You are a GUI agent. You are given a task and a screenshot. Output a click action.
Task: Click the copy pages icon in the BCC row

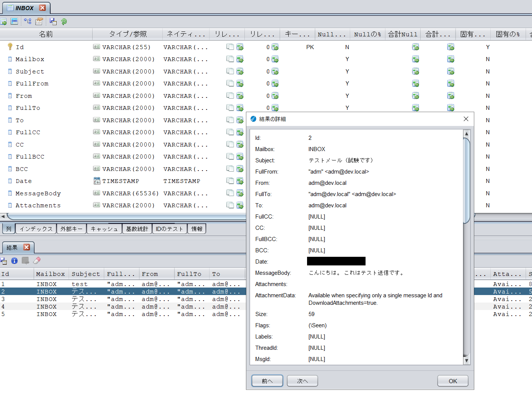230,169
